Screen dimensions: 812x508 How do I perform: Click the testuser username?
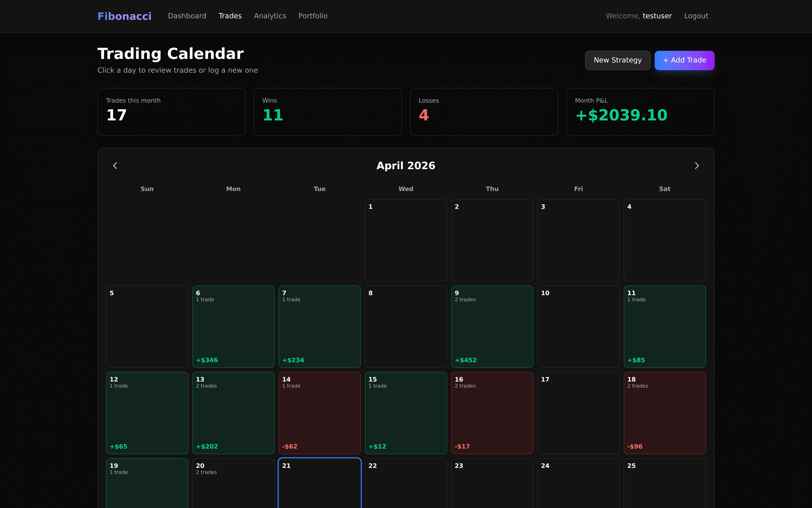tap(657, 16)
